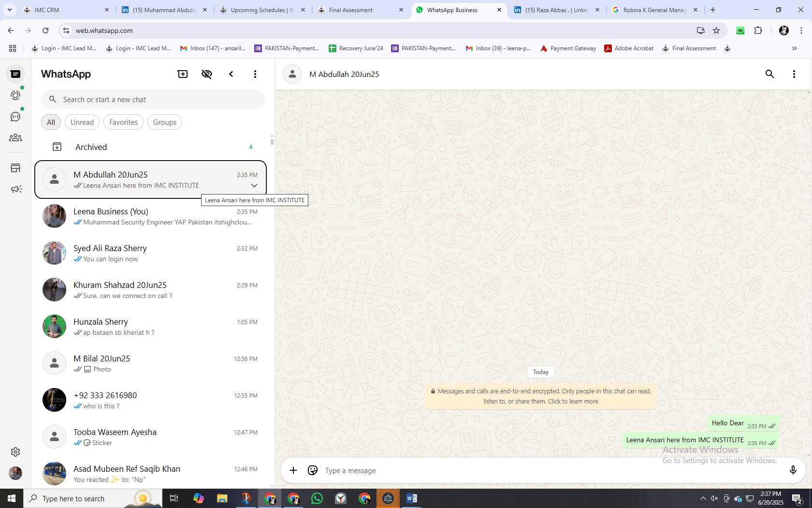The width and height of the screenshot is (812, 508).
Task: Switch to the IMC CRM browser tab
Action: click(67, 10)
